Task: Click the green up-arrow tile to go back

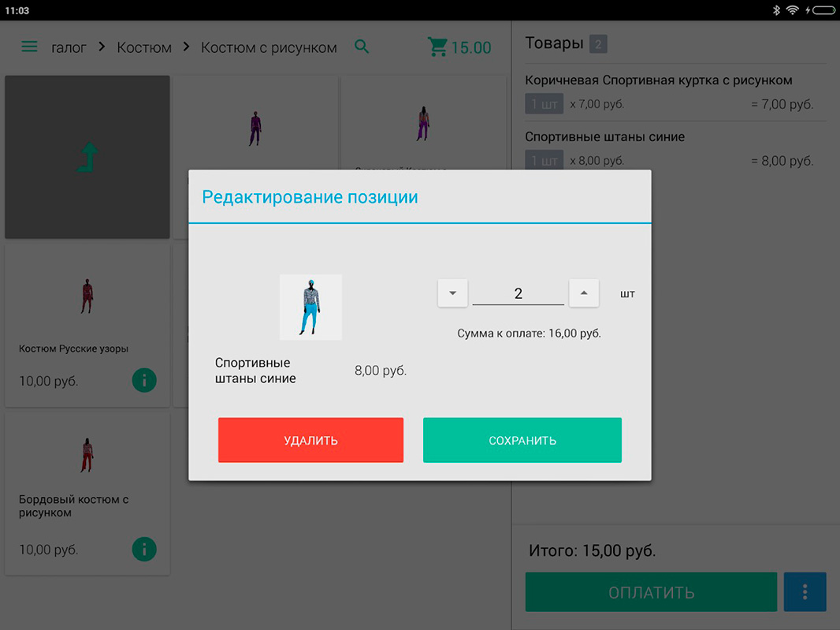Action: (87, 156)
